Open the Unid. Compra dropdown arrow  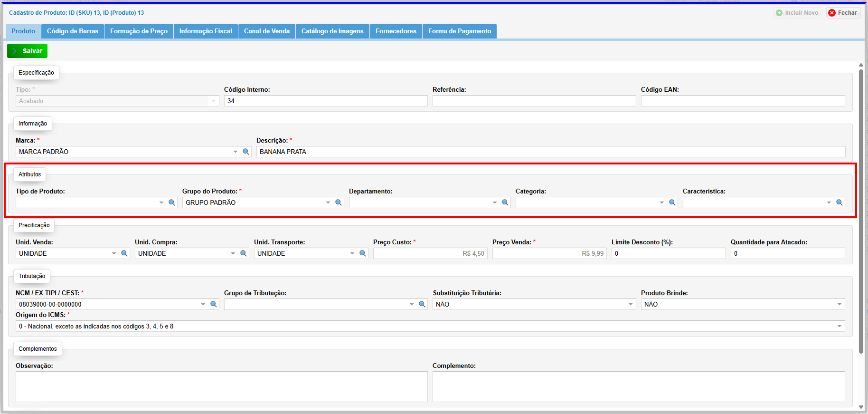tap(233, 253)
